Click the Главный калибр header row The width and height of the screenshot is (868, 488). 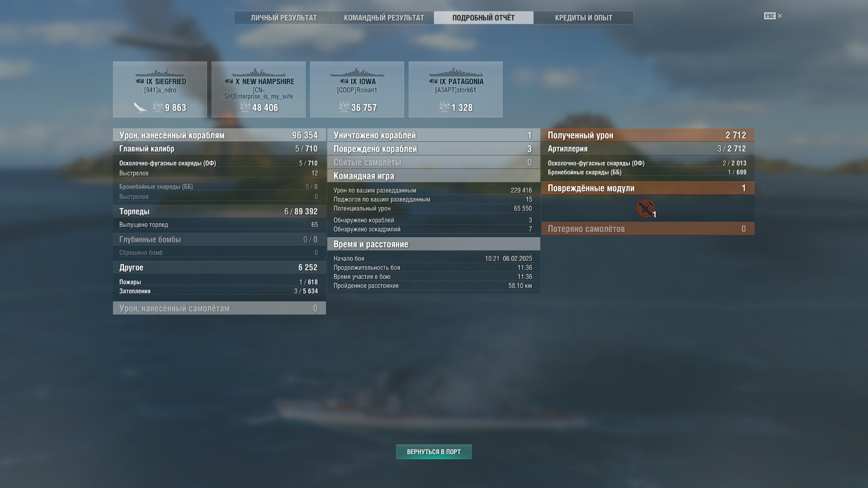pos(219,149)
